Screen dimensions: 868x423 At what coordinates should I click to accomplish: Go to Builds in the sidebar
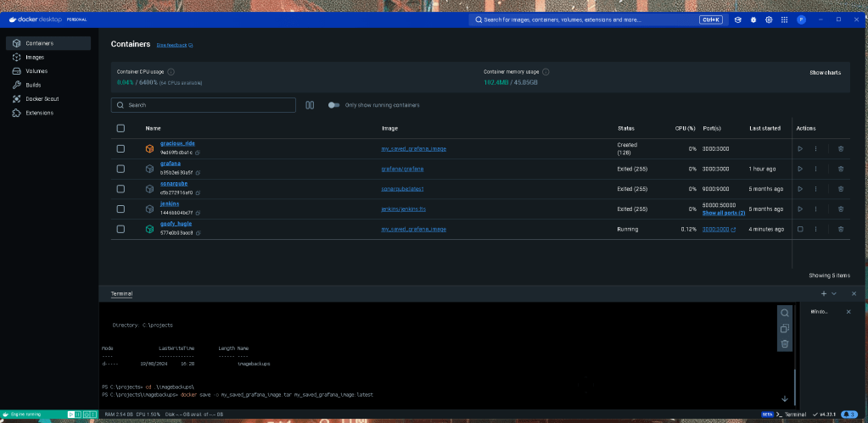[x=48, y=85]
